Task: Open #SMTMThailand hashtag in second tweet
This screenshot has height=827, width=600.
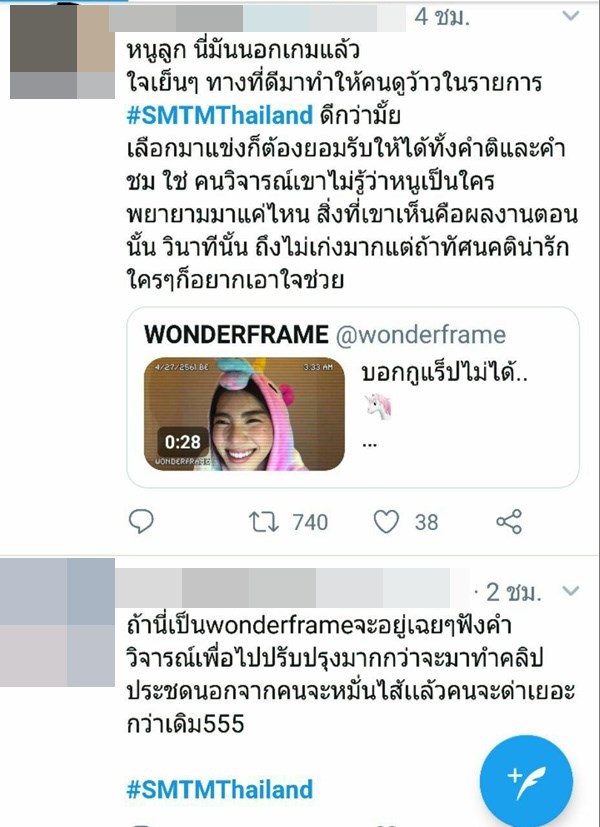Action: click(x=220, y=789)
